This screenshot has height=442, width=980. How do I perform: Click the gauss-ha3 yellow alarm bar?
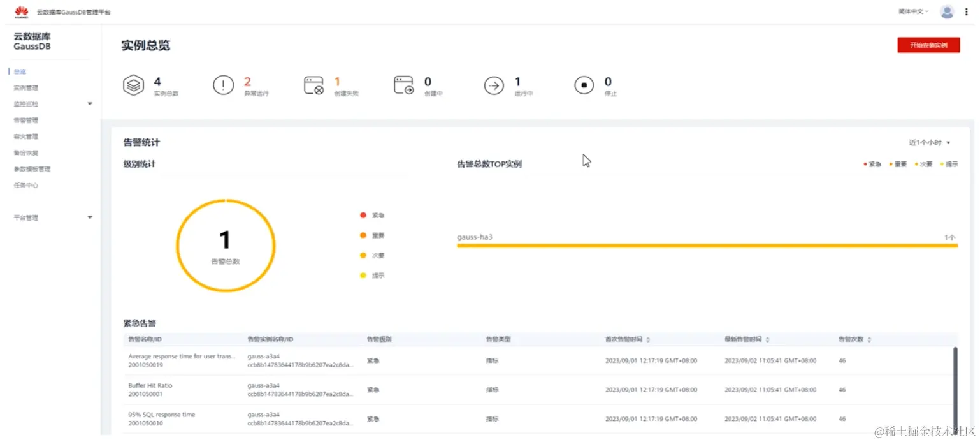(x=707, y=246)
